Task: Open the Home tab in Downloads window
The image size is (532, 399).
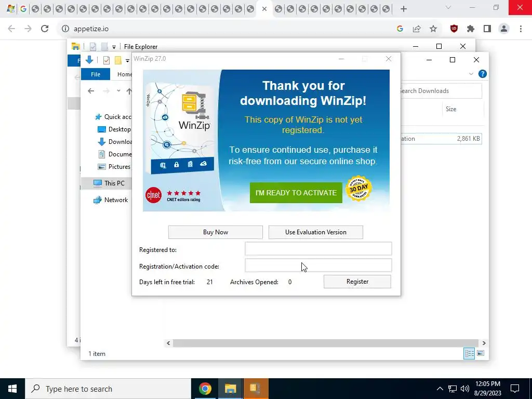Action: tap(125, 74)
